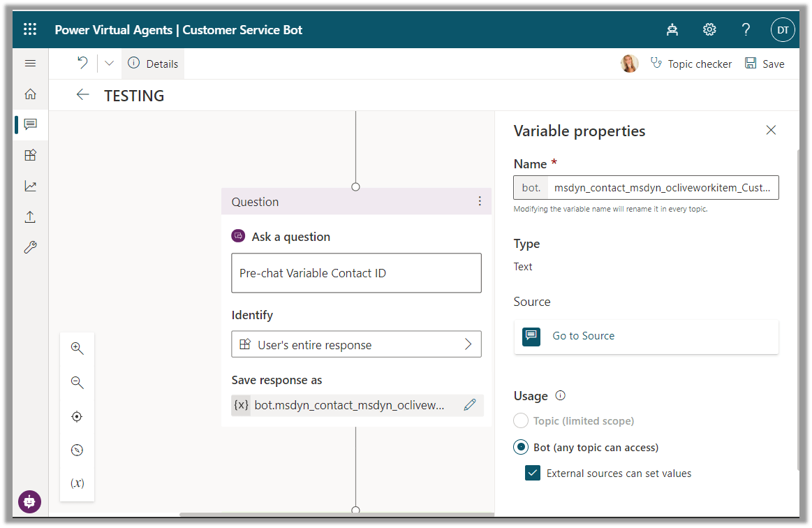This screenshot has height=528, width=812.
Task: Show Usage info tooltip icon
Action: (561, 395)
